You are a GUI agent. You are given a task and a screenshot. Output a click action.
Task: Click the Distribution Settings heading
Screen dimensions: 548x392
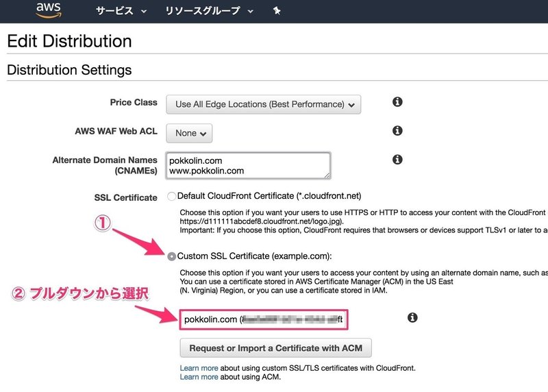point(69,70)
